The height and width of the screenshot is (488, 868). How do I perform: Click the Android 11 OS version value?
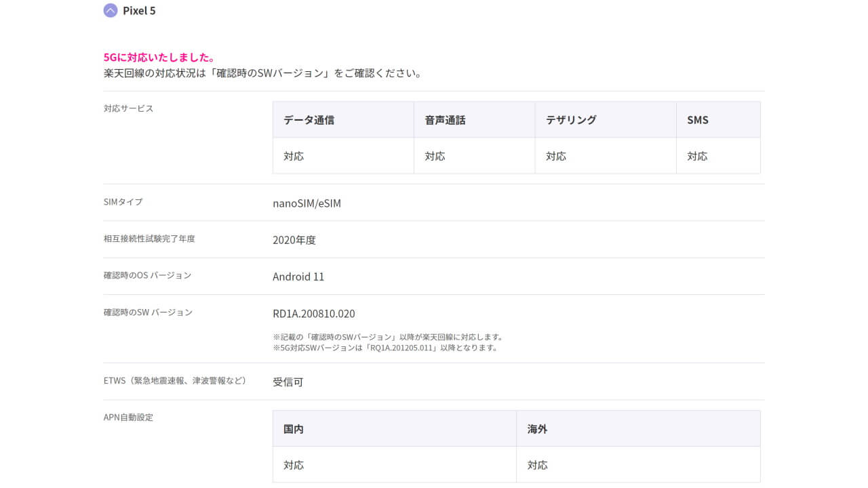tap(298, 277)
